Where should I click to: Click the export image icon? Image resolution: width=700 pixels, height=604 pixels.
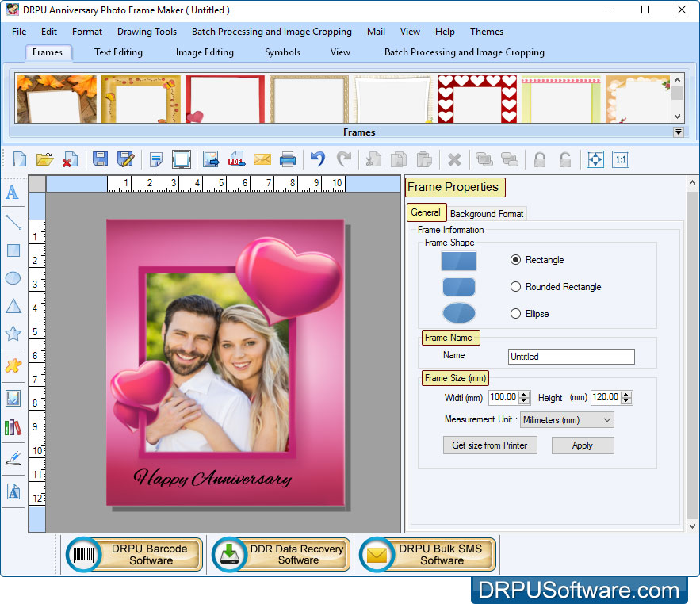pyautogui.click(x=211, y=159)
